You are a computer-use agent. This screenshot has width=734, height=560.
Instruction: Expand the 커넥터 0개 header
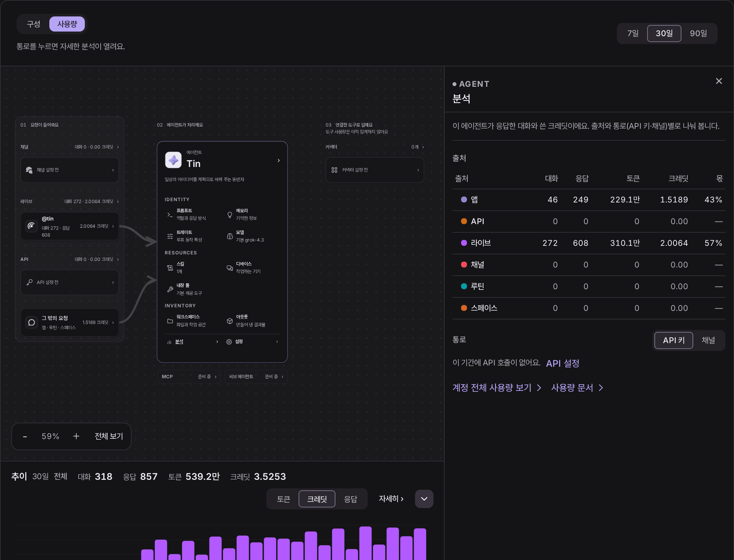[375, 147]
